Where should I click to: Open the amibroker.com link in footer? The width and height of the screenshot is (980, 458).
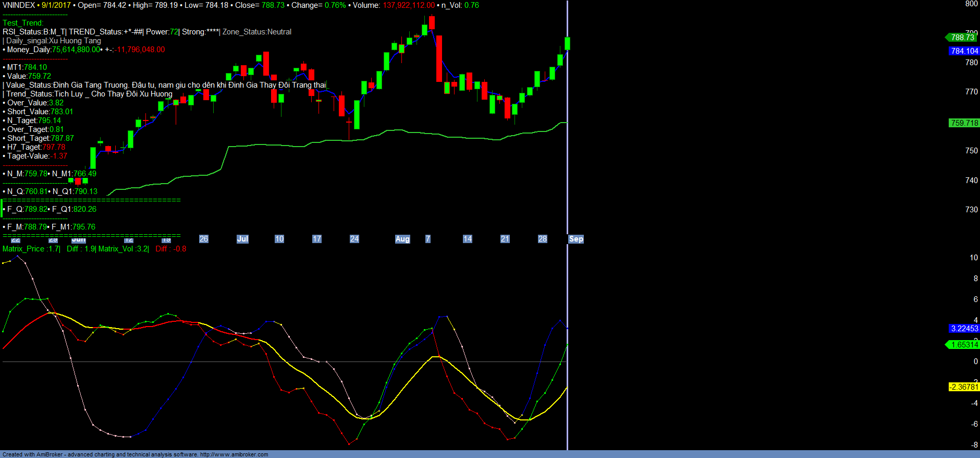tap(234, 454)
